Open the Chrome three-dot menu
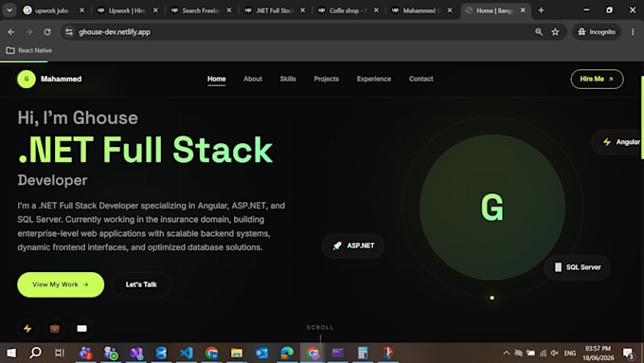 tap(633, 31)
